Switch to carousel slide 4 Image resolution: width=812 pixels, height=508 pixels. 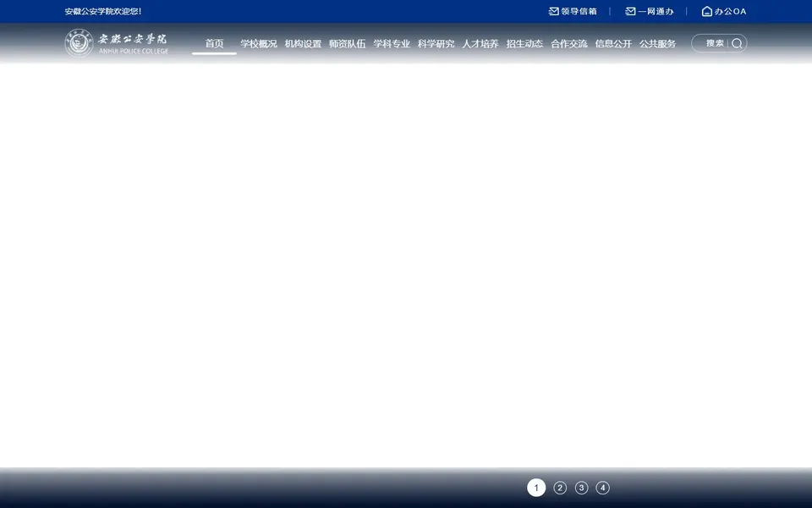[x=603, y=488]
